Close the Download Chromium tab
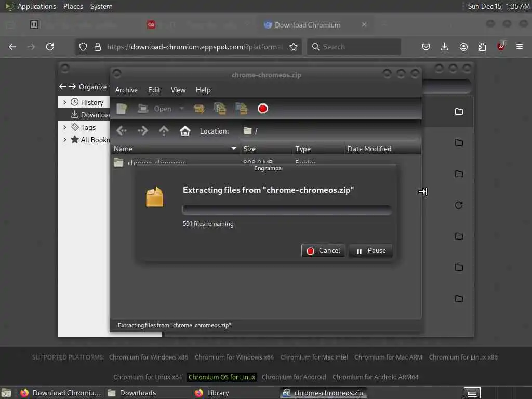 click(x=364, y=25)
